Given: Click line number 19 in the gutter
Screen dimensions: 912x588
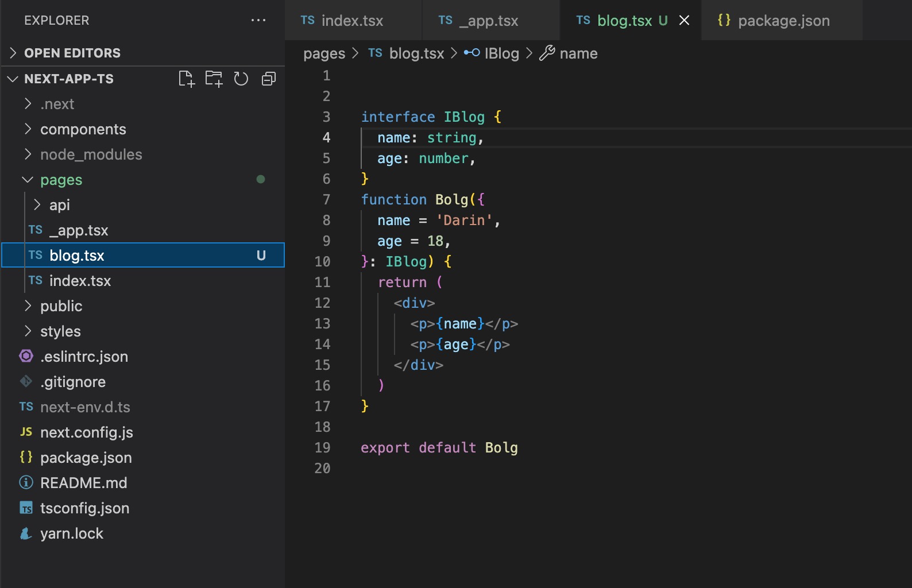Looking at the screenshot, I should point(322,447).
